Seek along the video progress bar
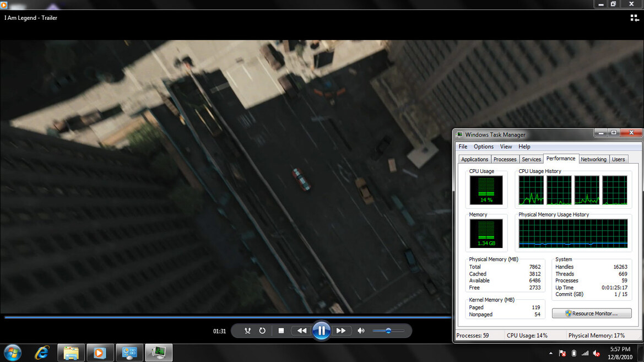The width and height of the screenshot is (644, 362). coord(228,317)
